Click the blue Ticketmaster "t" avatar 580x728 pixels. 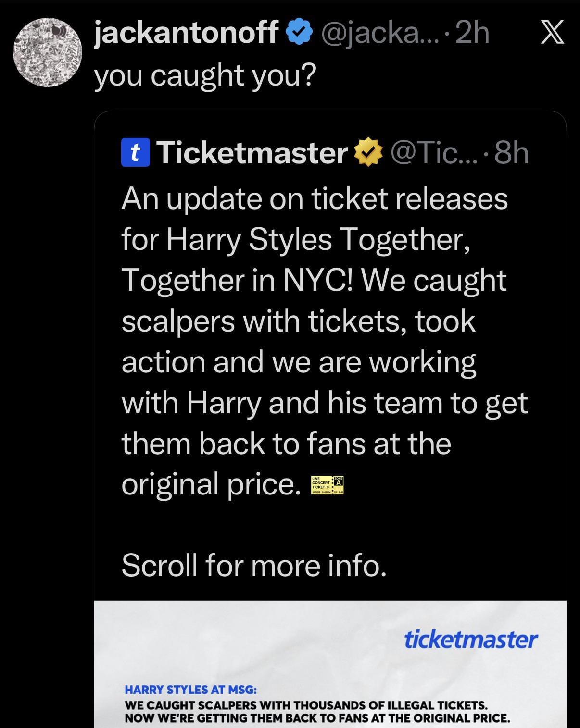[136, 153]
